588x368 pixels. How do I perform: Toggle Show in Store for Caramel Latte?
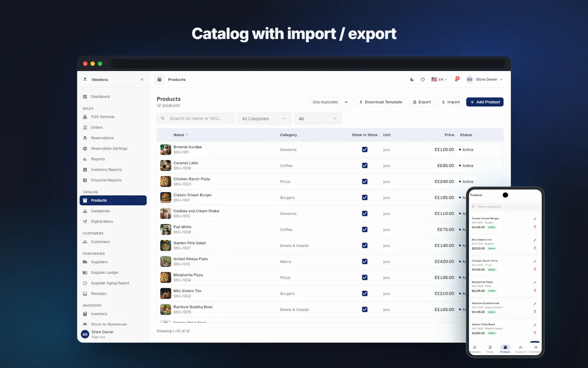pyautogui.click(x=365, y=166)
